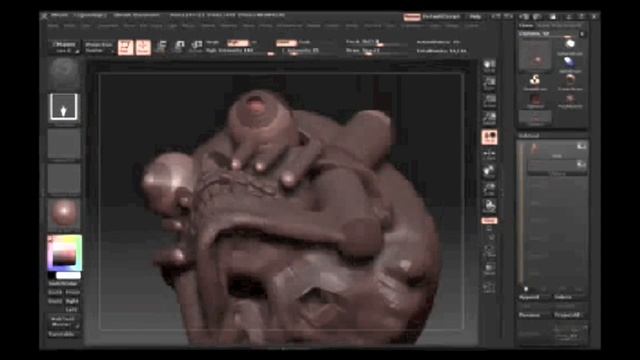This screenshot has height=360, width=640.
Task: Select the white main color swatch
Action: (68, 276)
